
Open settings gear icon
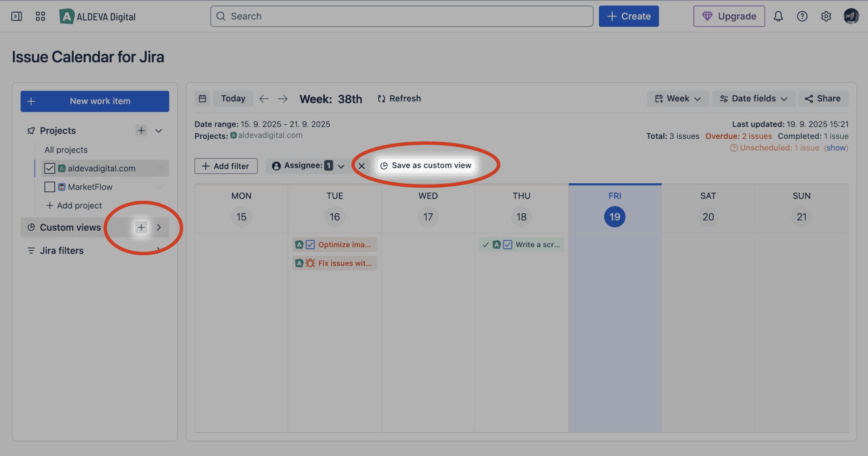826,17
